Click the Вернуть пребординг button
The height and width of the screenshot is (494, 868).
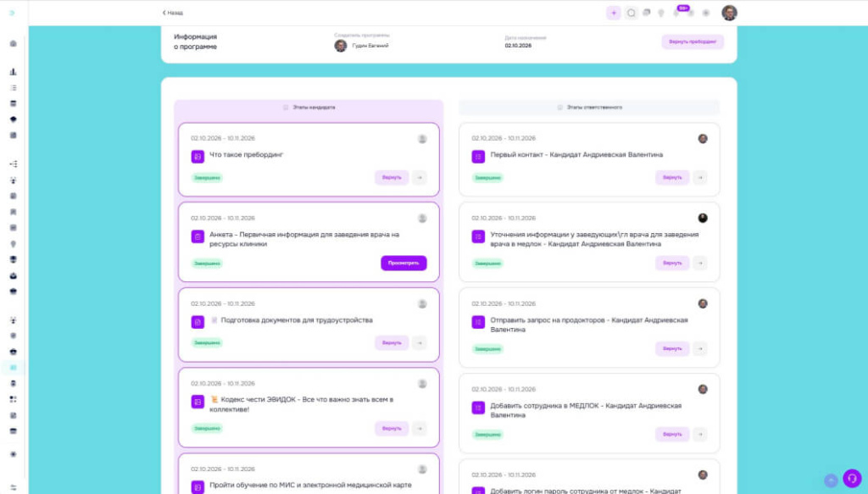coord(693,42)
